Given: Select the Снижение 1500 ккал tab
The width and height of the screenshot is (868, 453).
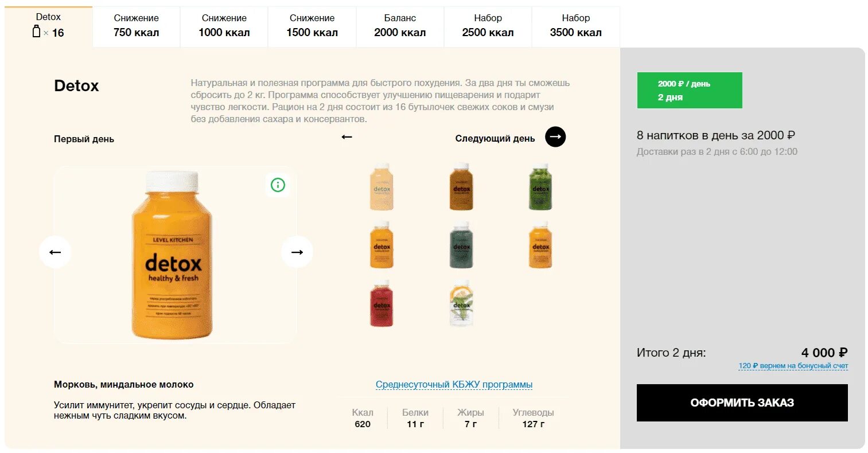Looking at the screenshot, I should pyautogui.click(x=312, y=26).
